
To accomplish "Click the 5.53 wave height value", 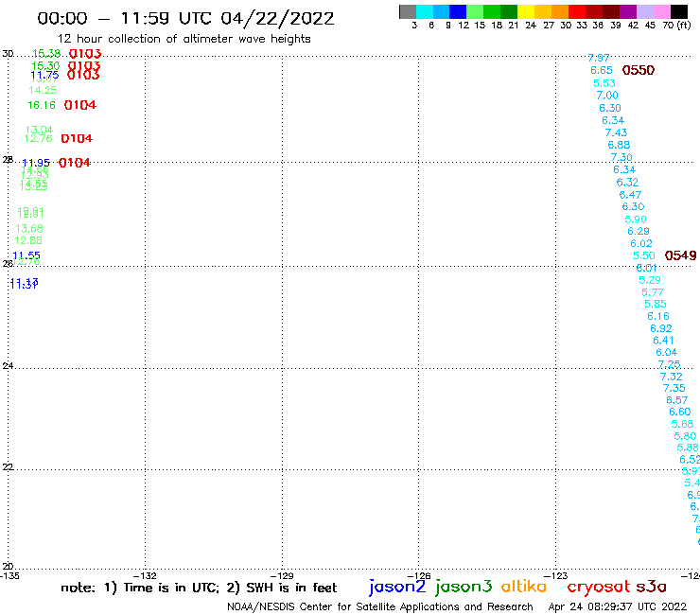I will [x=604, y=83].
